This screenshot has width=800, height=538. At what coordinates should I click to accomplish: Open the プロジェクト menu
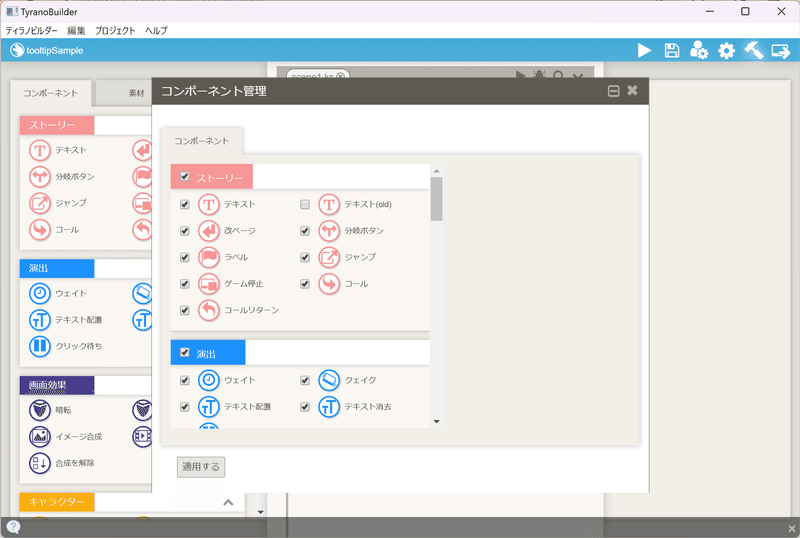point(115,31)
